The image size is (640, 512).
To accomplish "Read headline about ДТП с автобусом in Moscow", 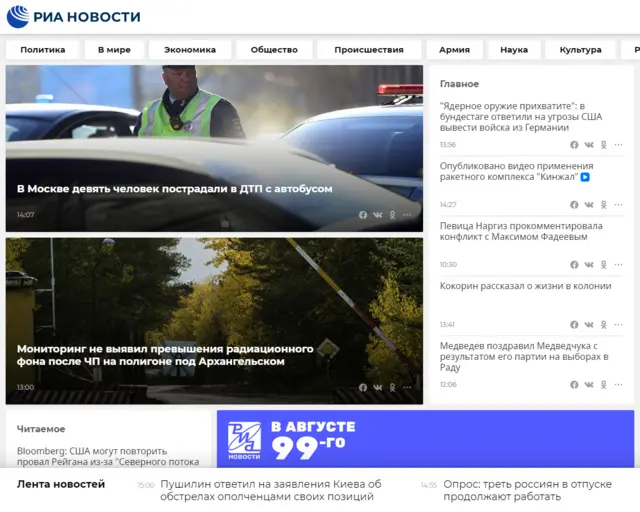I will click(175, 189).
